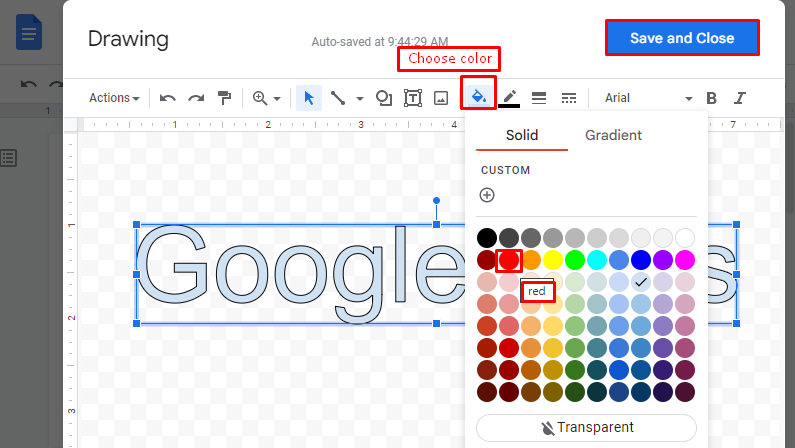Click the rotation handle above word art
This screenshot has width=795, height=448.
(437, 201)
